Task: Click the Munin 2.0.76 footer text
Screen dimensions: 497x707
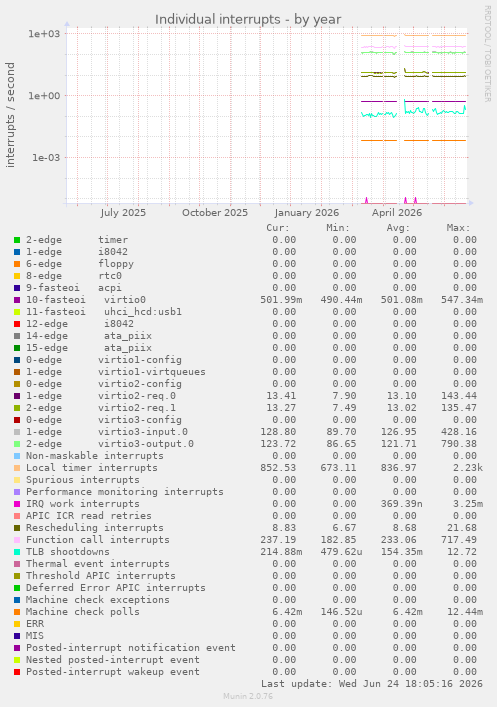Action: pos(248,696)
